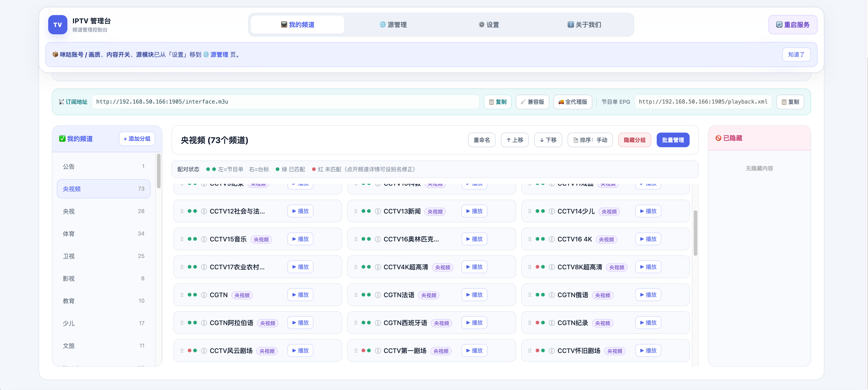Screen dimensions: 868x390
Task: Select 少儿 group in sidebar
Action: (103, 323)
